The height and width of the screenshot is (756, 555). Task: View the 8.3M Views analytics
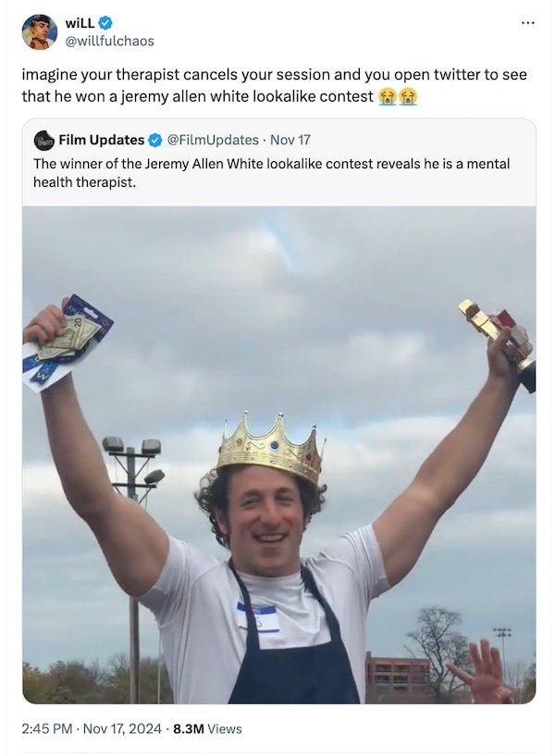click(207, 728)
